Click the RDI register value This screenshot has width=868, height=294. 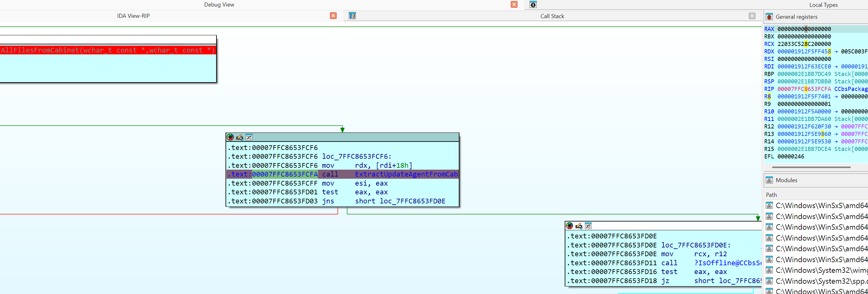tap(804, 67)
